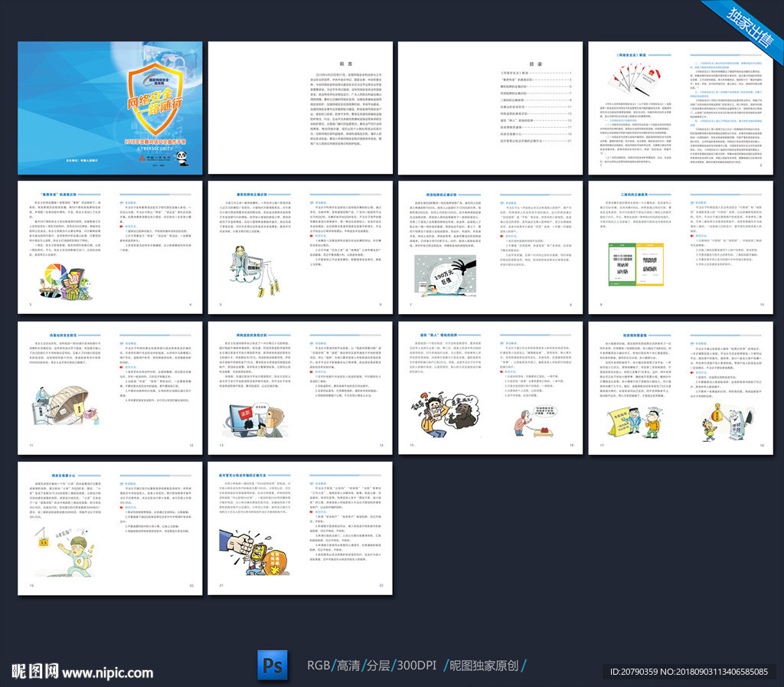Screen dimensions: 784x687
Task: Open the page spread numbered 15-16
Action: click(491, 388)
